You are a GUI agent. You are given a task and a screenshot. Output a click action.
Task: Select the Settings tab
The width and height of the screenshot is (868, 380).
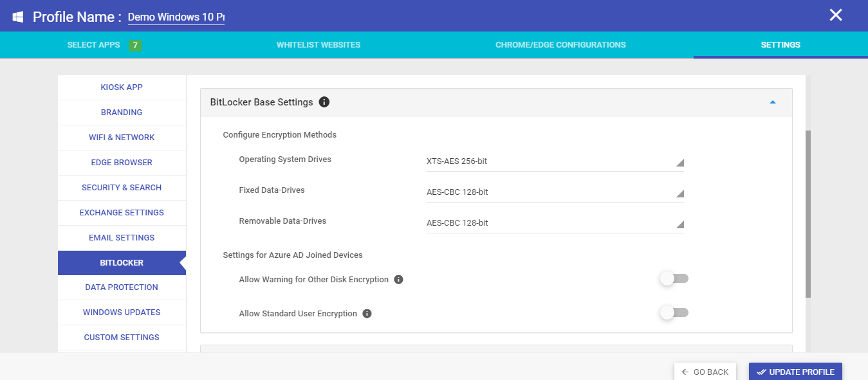pos(780,45)
